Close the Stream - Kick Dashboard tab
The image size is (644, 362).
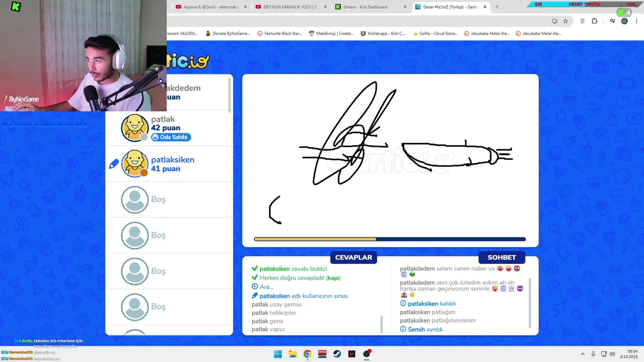[406, 7]
